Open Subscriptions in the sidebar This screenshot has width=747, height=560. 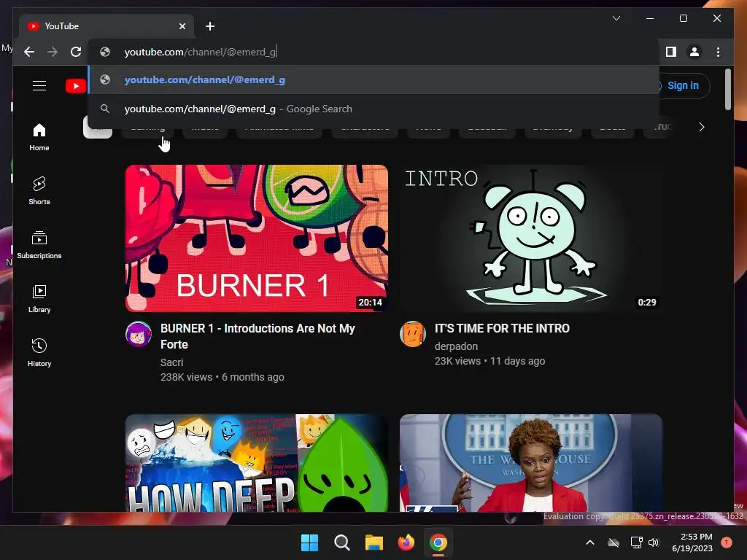tap(39, 245)
